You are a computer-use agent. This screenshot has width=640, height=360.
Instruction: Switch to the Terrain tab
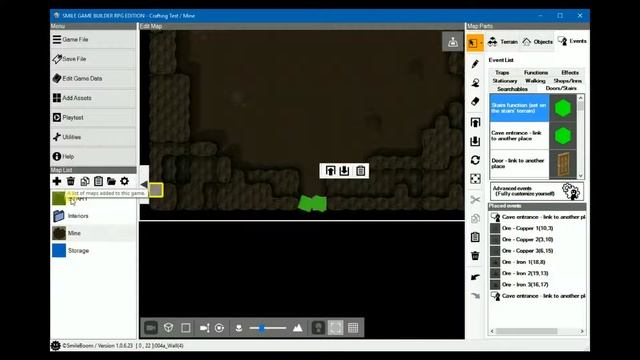(x=503, y=42)
